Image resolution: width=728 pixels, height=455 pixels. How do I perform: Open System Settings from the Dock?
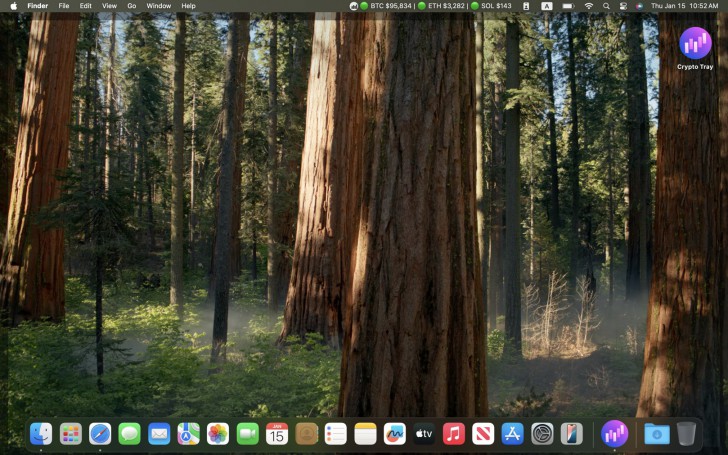coord(542,433)
